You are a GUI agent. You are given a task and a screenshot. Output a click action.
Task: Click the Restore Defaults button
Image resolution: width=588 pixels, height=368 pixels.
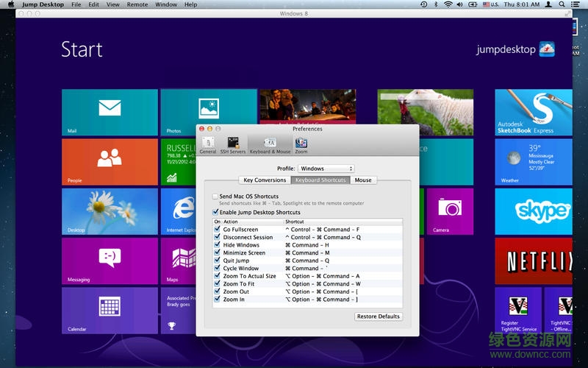tap(378, 316)
